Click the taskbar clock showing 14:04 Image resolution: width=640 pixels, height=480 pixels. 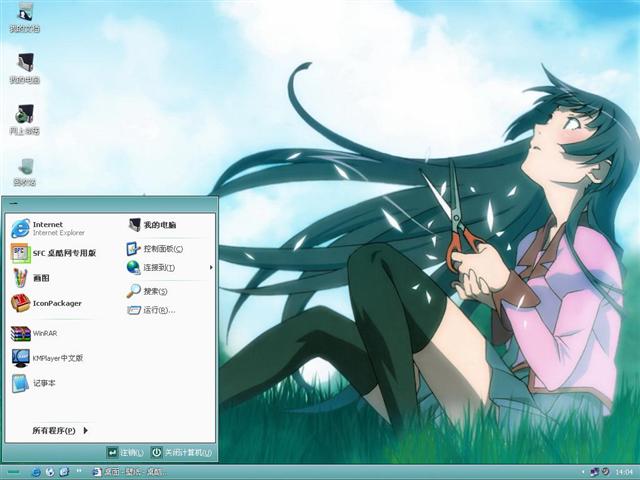624,471
